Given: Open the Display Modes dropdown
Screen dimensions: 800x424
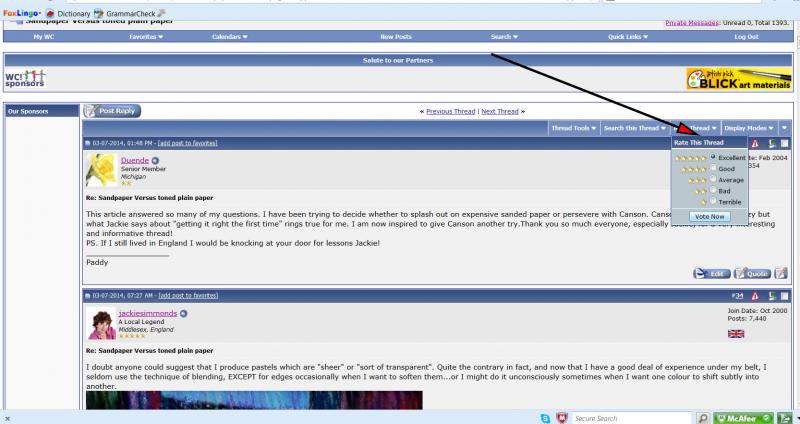Looking at the screenshot, I should (748, 128).
